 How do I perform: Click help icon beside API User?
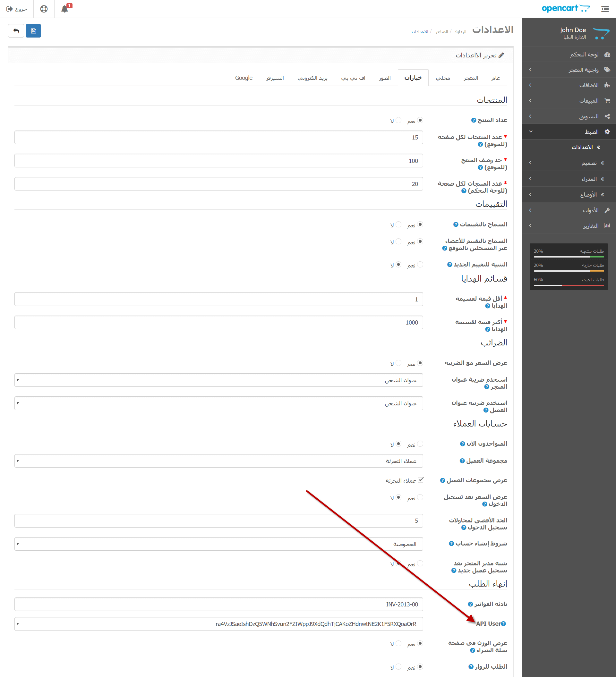(x=503, y=624)
